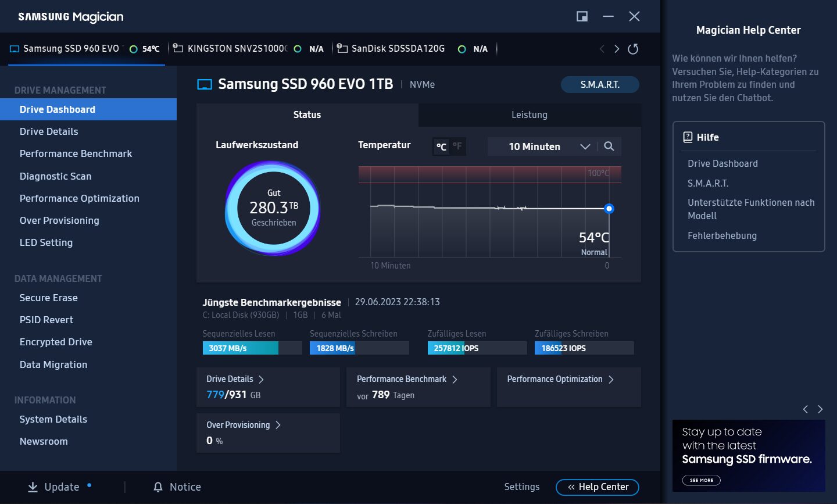
Task: Open Fehlerbehebung help link
Action: [x=722, y=235]
